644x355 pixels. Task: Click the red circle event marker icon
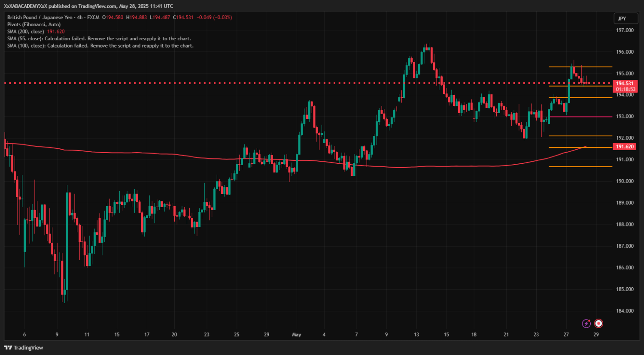coord(598,323)
